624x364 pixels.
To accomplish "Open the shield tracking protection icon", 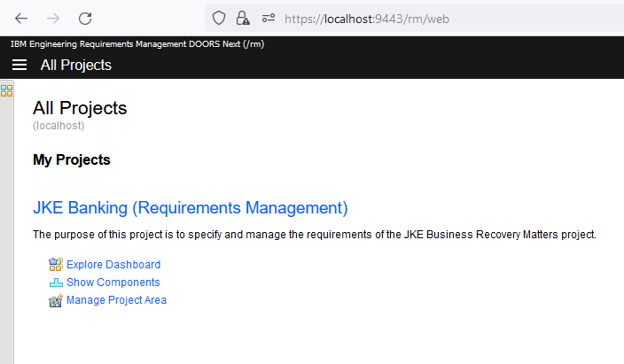I will click(218, 19).
